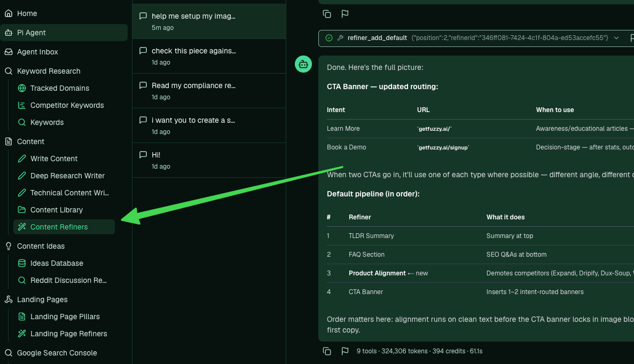Screen dimensions: 634x364
Task: Flag the final agent response
Action: tap(345, 351)
